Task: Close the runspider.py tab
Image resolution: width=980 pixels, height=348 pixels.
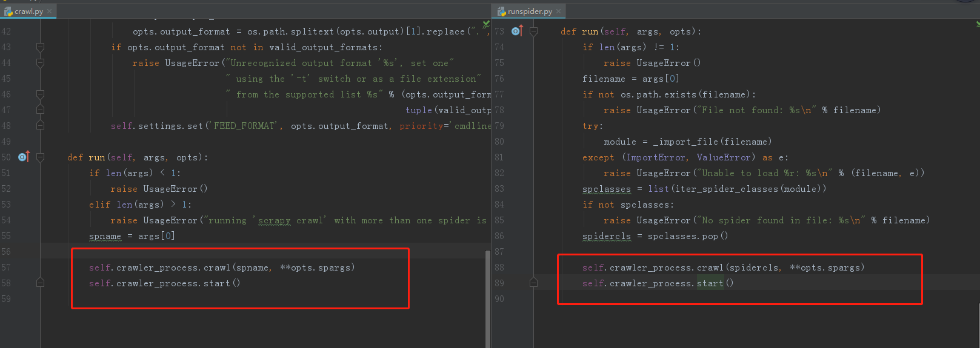Action: click(558, 11)
